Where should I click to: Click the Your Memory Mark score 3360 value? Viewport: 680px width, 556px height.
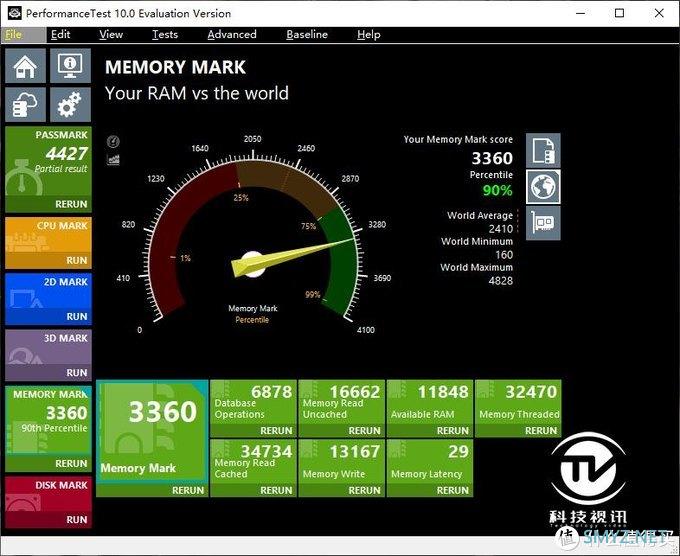point(492,158)
